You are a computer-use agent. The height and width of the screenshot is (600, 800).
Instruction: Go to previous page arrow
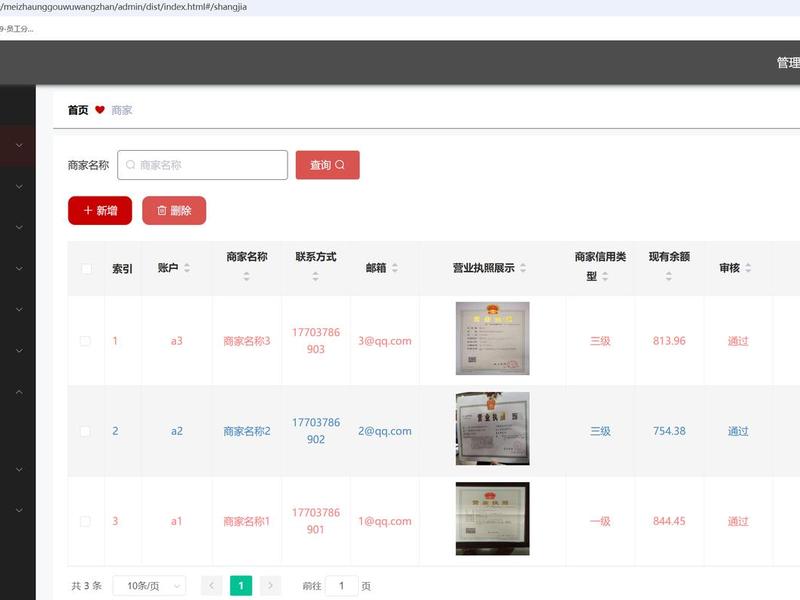(212, 586)
